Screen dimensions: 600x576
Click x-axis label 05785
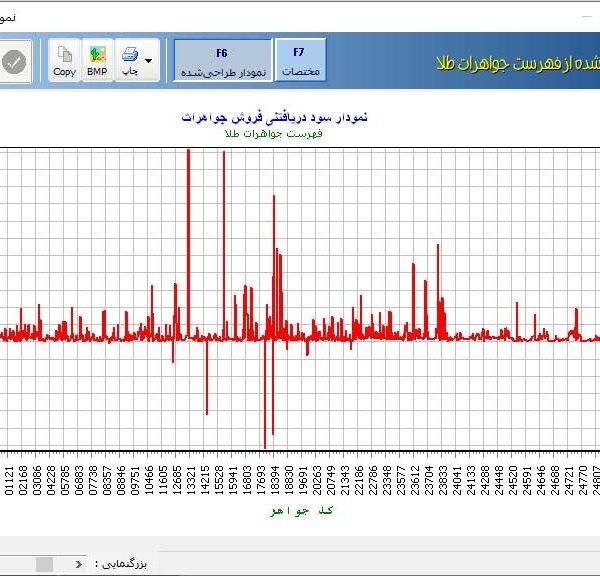[65, 480]
